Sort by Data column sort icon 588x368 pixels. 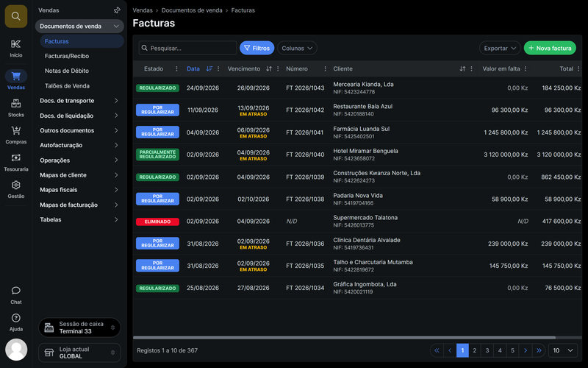tap(209, 68)
